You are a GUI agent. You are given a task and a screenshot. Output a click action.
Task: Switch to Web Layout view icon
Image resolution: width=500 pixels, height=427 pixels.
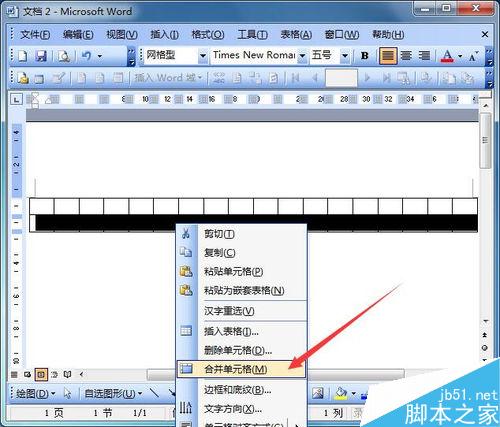(x=27, y=375)
